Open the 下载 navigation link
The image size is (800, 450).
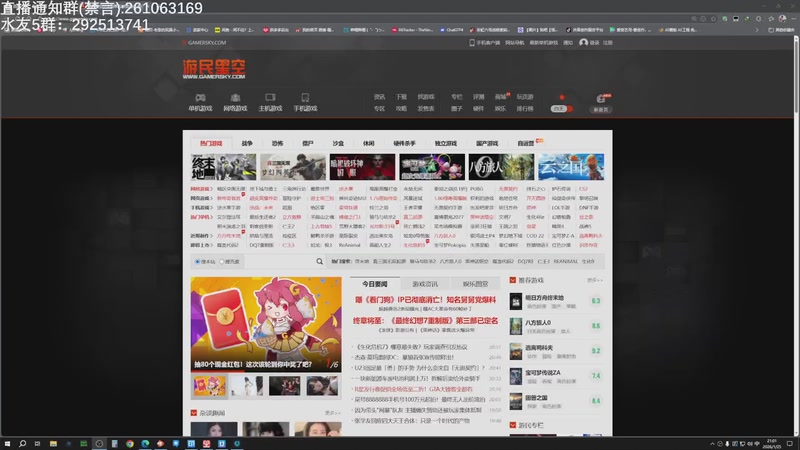click(x=402, y=97)
